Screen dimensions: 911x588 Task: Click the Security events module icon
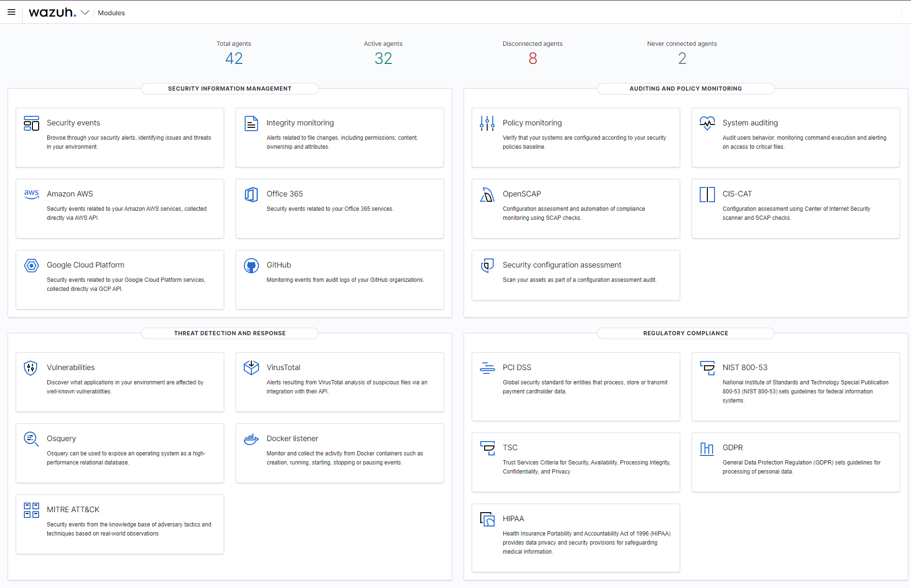click(x=31, y=123)
